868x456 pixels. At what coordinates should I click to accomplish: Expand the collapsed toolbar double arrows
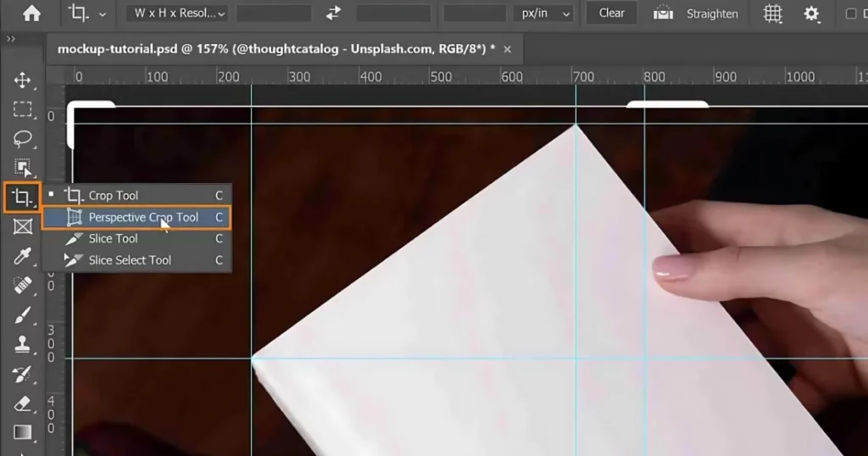[10, 39]
